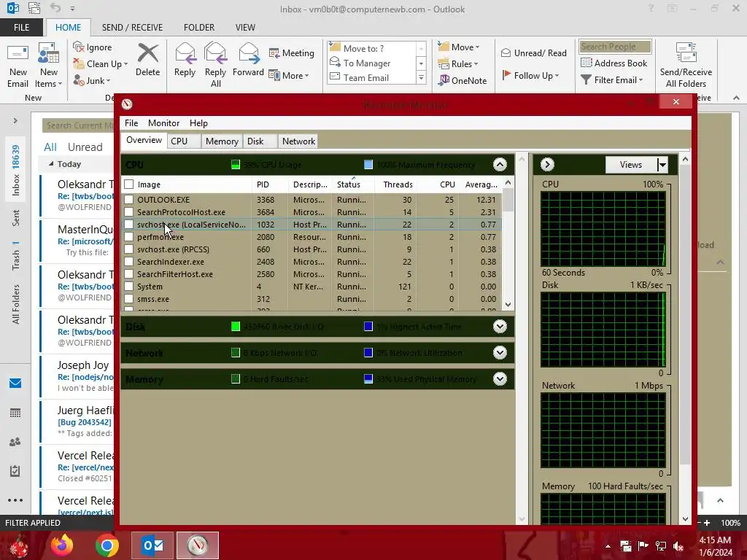Toggle Unread/Read in Outlook ribbon
Screen dimensions: 747x560
tap(533, 52)
